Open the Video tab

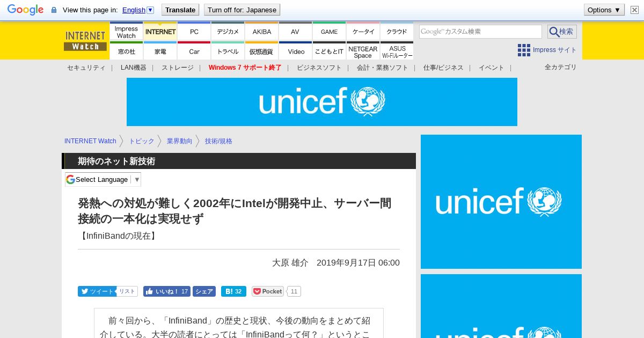pyautogui.click(x=295, y=51)
